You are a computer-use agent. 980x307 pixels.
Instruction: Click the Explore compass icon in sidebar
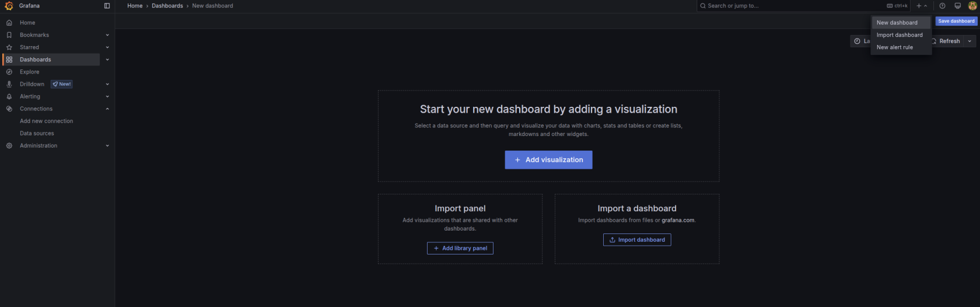(x=9, y=72)
